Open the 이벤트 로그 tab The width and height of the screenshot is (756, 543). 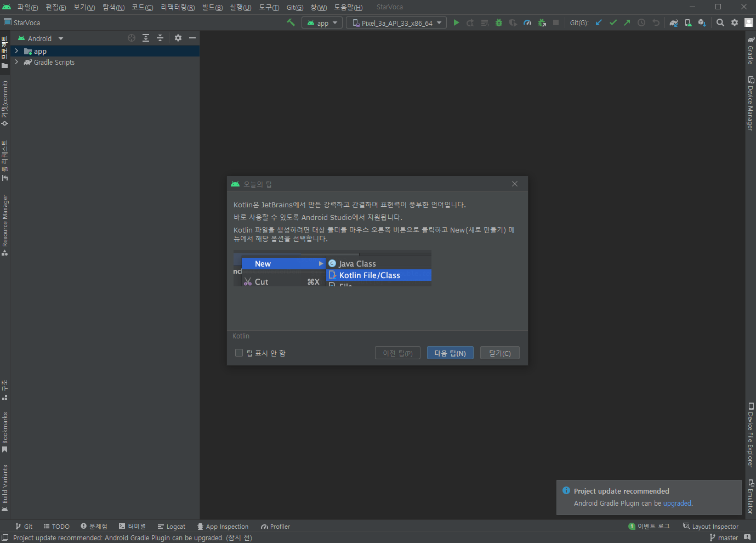point(649,527)
